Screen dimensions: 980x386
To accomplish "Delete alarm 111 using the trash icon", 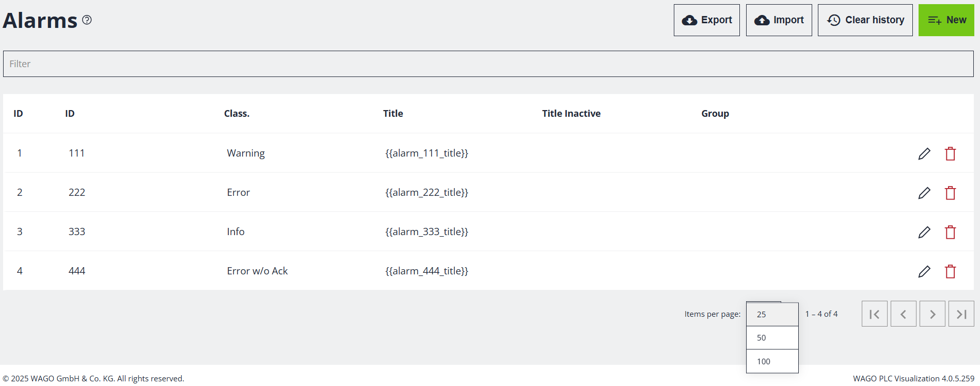I will (950, 153).
